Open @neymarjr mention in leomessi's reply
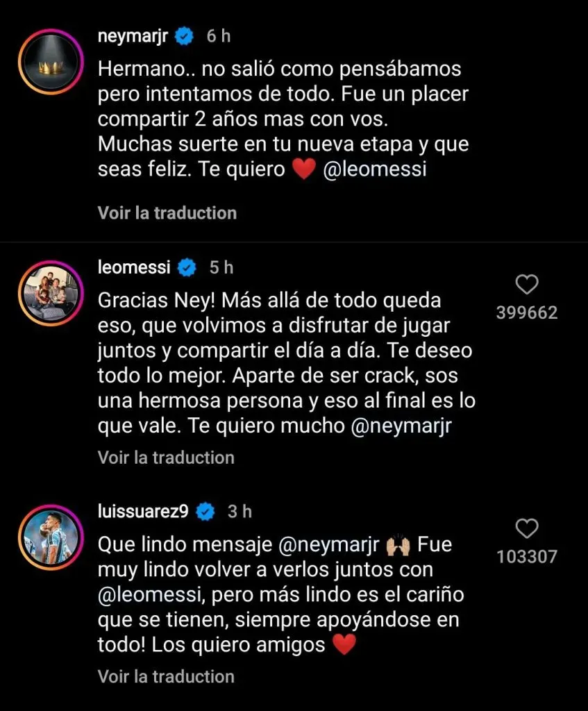This screenshot has height=711, width=588. click(403, 426)
